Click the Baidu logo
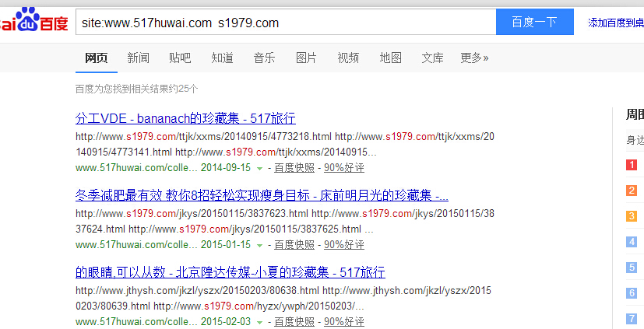 33,22
